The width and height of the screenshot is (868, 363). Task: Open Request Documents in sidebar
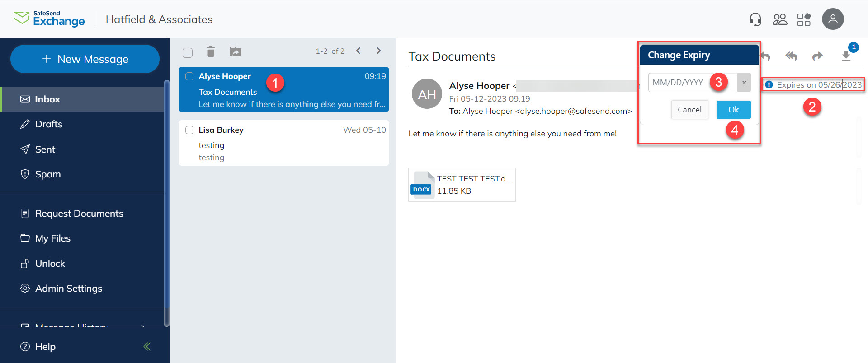(x=79, y=214)
